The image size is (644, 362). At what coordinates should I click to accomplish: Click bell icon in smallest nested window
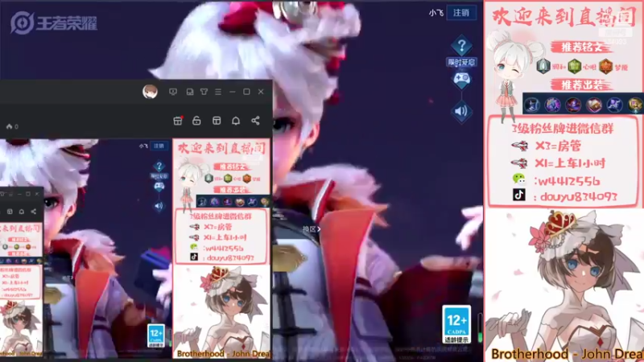pos(22,212)
